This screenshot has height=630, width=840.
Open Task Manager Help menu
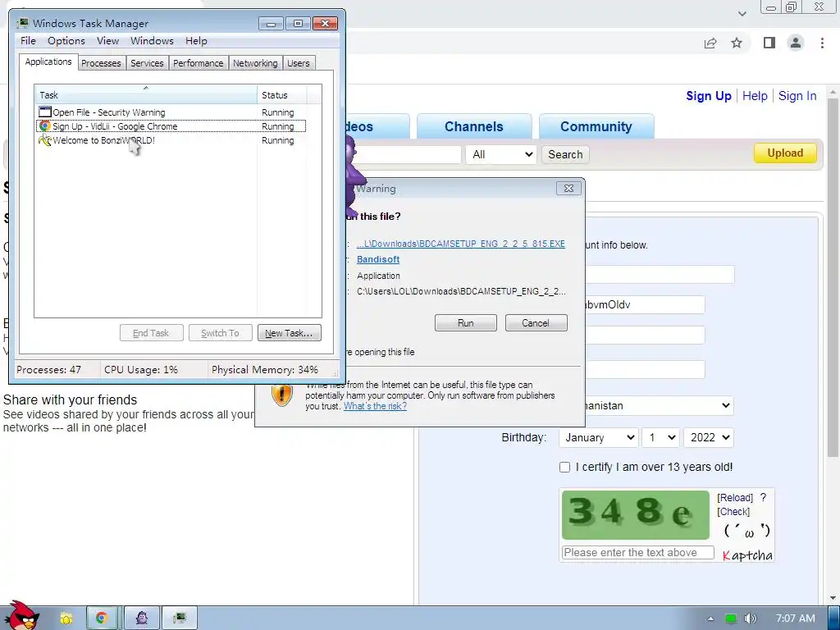point(196,41)
